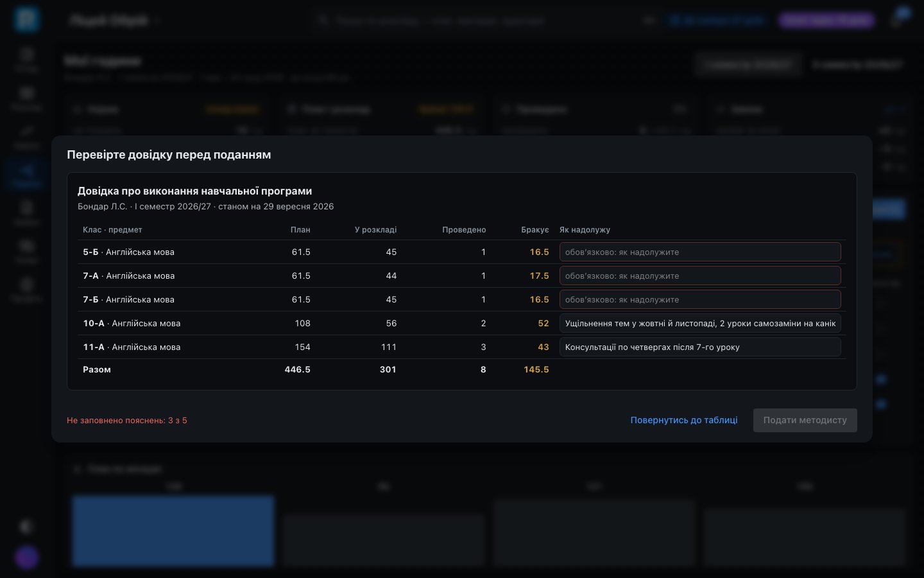Click the missing hours value 43
Viewport: 924px width, 578px height.
pos(543,347)
